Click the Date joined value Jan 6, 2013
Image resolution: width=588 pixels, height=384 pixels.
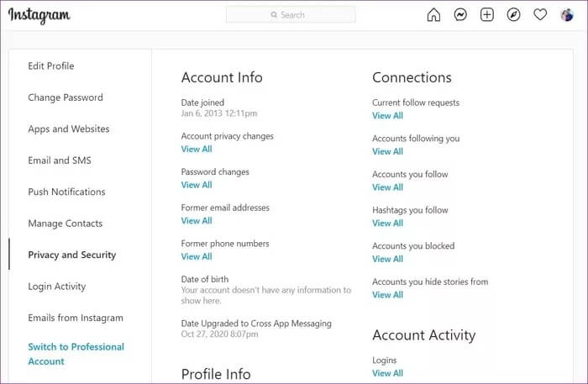219,113
